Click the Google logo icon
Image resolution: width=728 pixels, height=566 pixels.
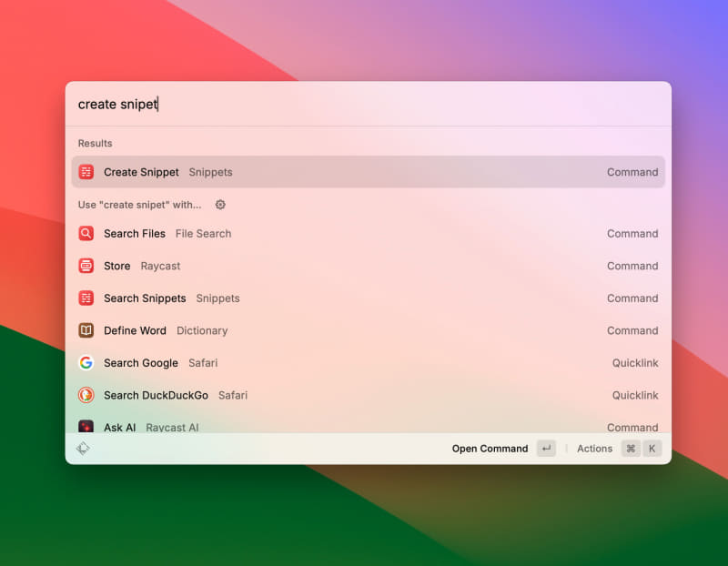86,363
